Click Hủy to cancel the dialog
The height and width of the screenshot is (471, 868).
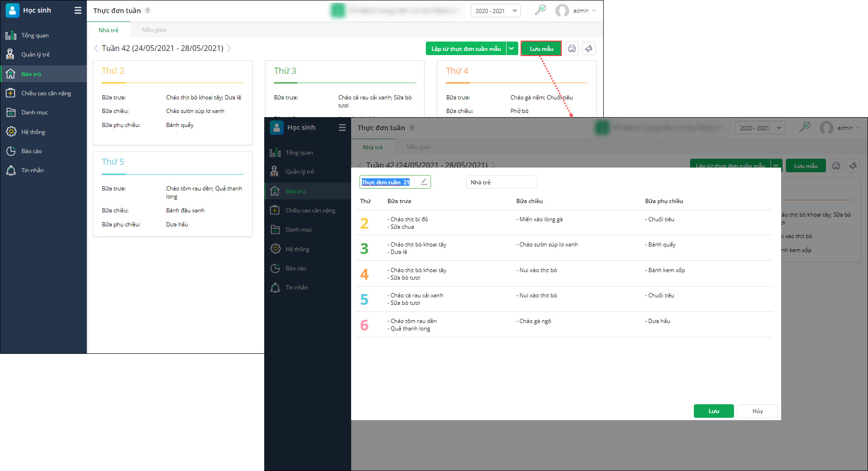pyautogui.click(x=757, y=411)
